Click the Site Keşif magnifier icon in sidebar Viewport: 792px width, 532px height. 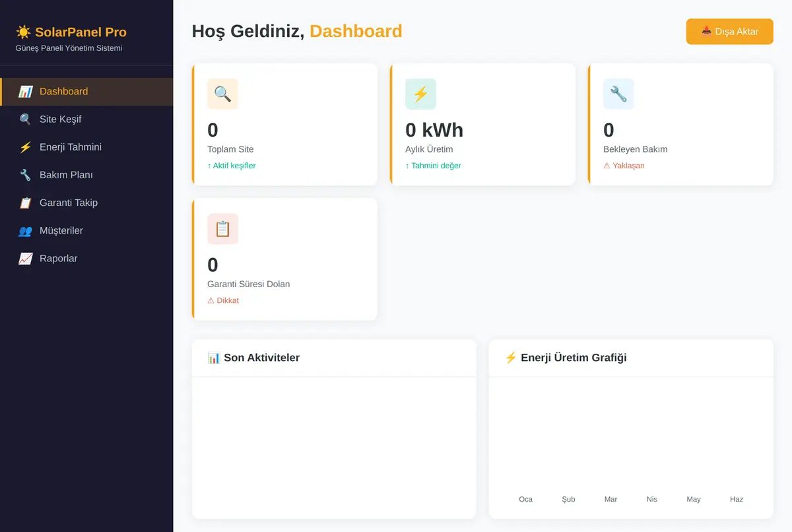pyautogui.click(x=26, y=119)
